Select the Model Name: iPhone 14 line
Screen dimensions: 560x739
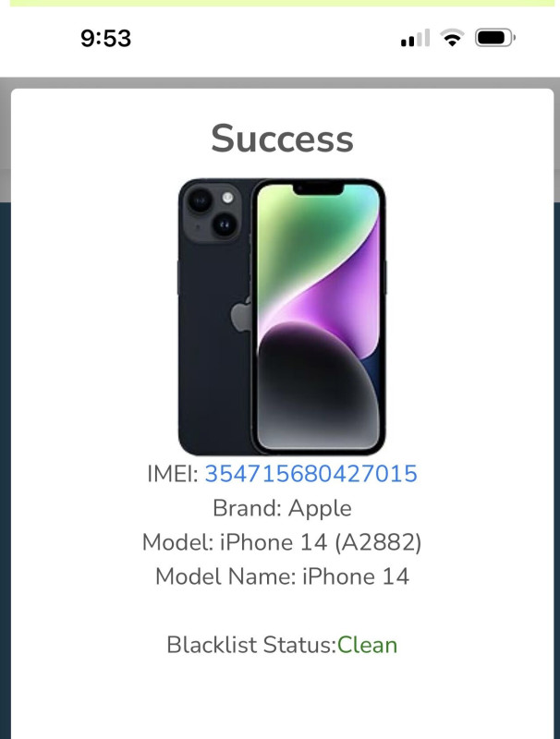[282, 576]
